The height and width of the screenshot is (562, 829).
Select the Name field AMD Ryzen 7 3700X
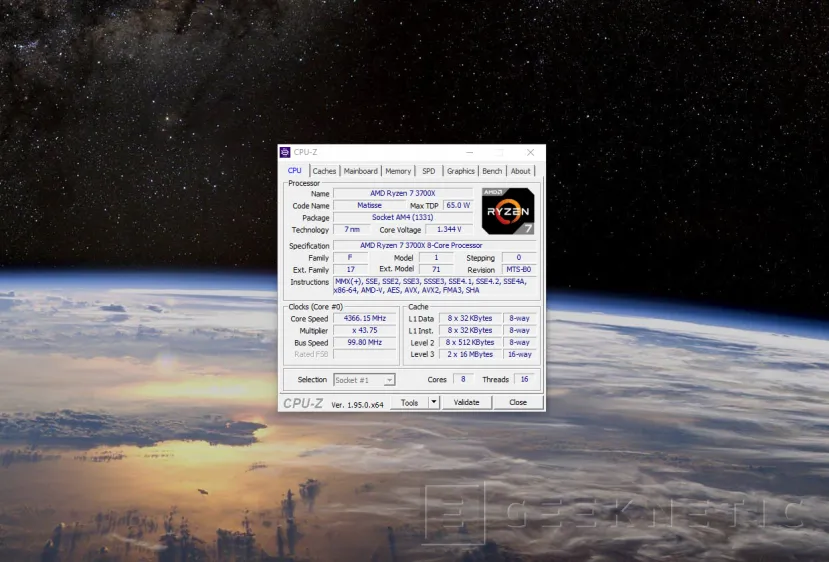(403, 194)
